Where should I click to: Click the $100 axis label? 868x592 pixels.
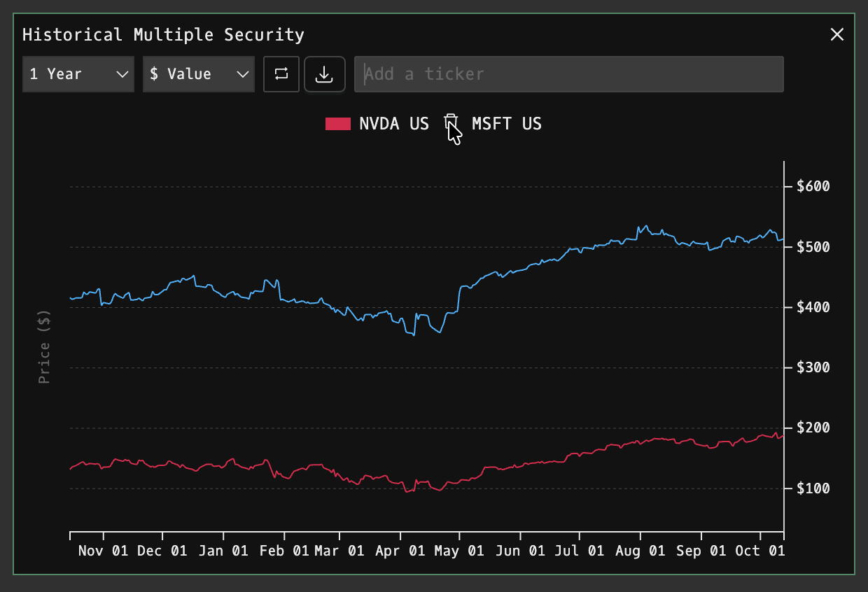point(813,488)
